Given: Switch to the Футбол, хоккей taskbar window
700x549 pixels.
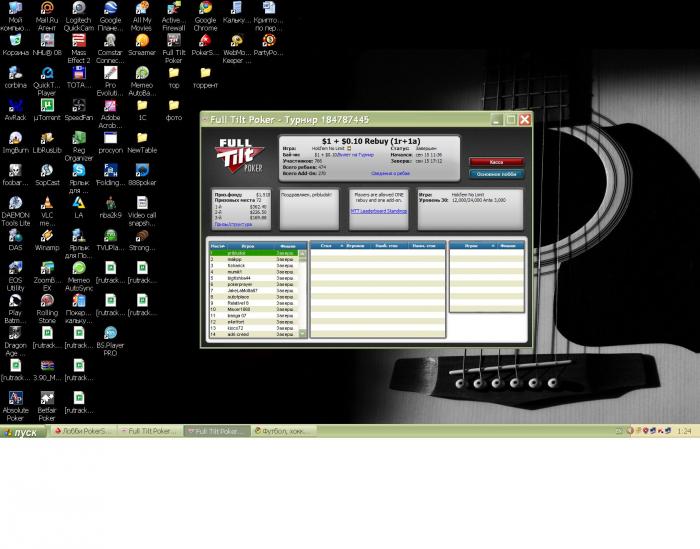Looking at the screenshot, I should click(283, 431).
